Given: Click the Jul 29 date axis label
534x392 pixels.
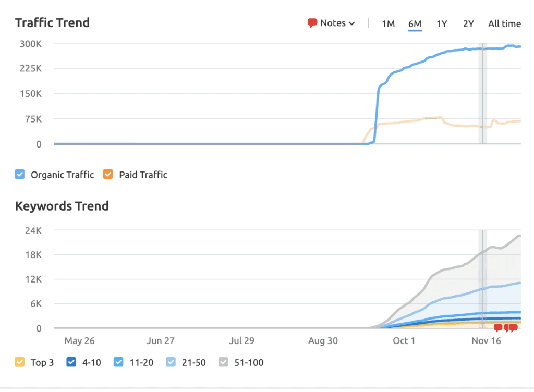Looking at the screenshot, I should pyautogui.click(x=241, y=340).
